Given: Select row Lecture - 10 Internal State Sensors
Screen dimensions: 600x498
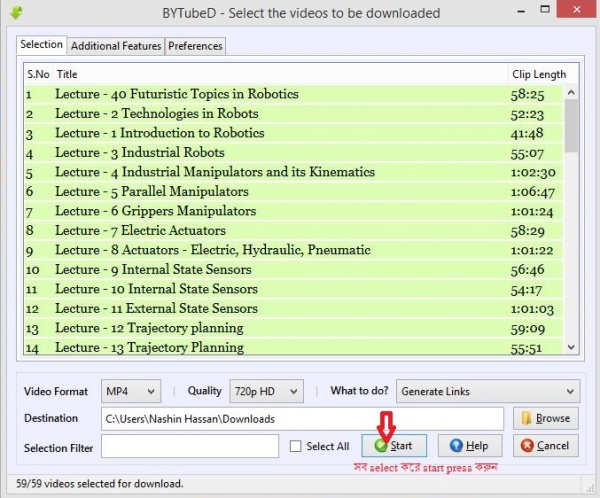Looking at the screenshot, I should pyautogui.click(x=293, y=289).
